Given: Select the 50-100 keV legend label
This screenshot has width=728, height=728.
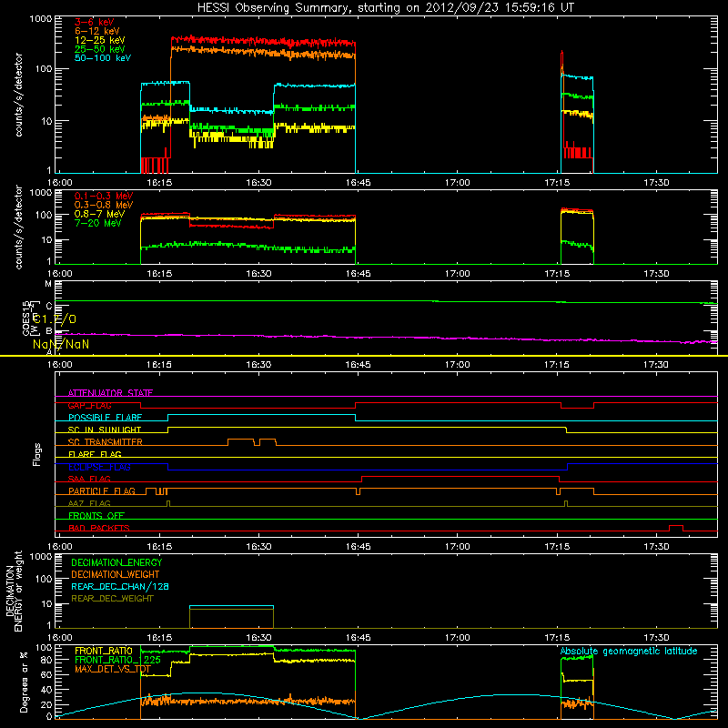Looking at the screenshot, I should click(x=103, y=58).
